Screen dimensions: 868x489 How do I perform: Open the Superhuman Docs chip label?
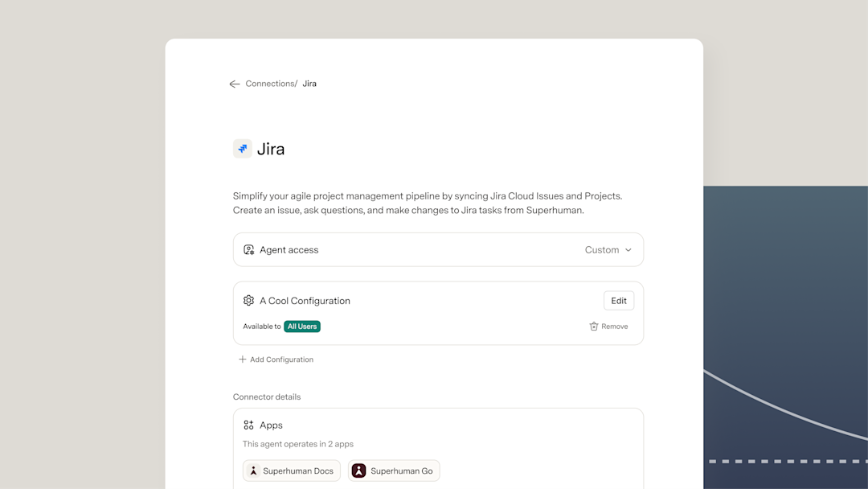(298, 471)
